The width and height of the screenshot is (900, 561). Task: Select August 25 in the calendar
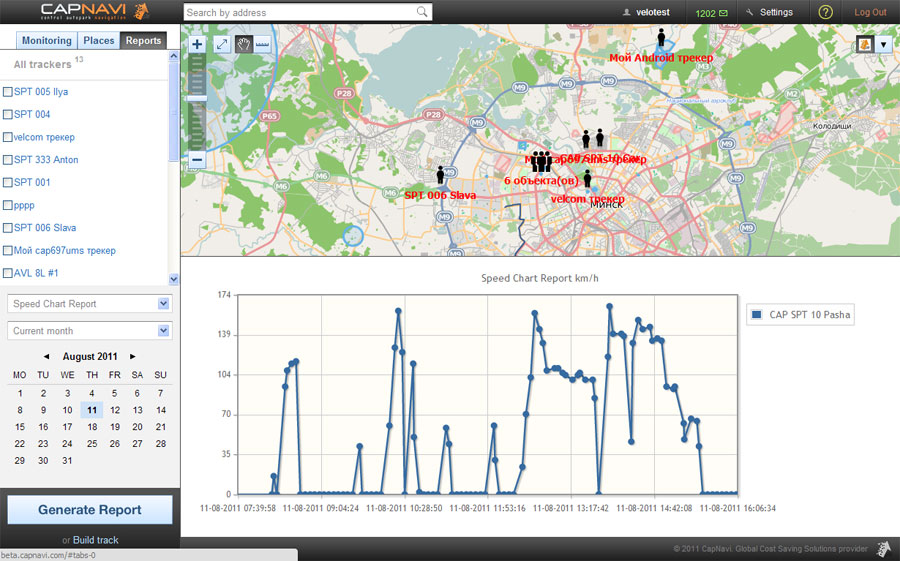pyautogui.click(x=92, y=443)
